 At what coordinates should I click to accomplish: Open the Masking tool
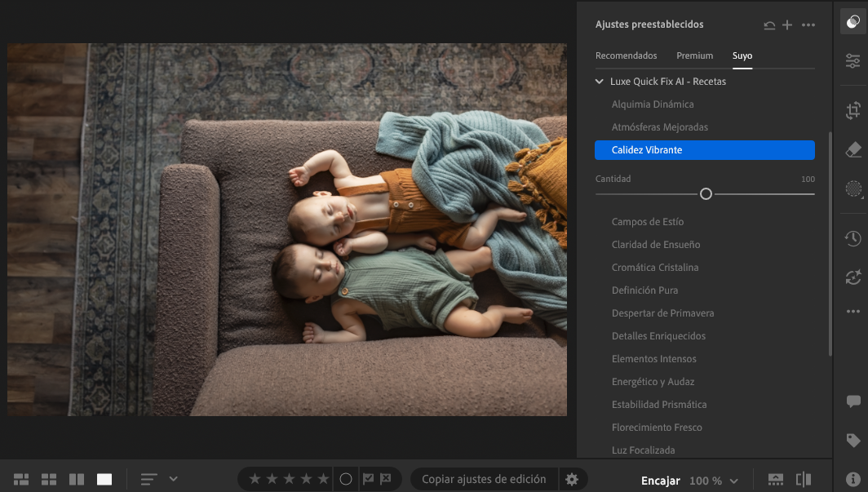pos(852,189)
